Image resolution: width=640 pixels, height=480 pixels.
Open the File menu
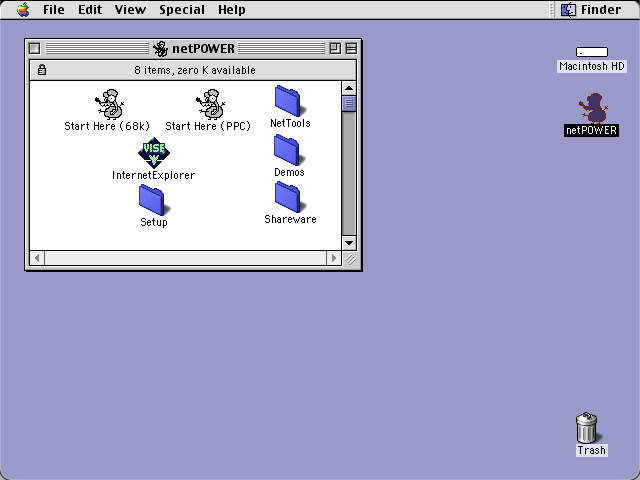coord(53,9)
